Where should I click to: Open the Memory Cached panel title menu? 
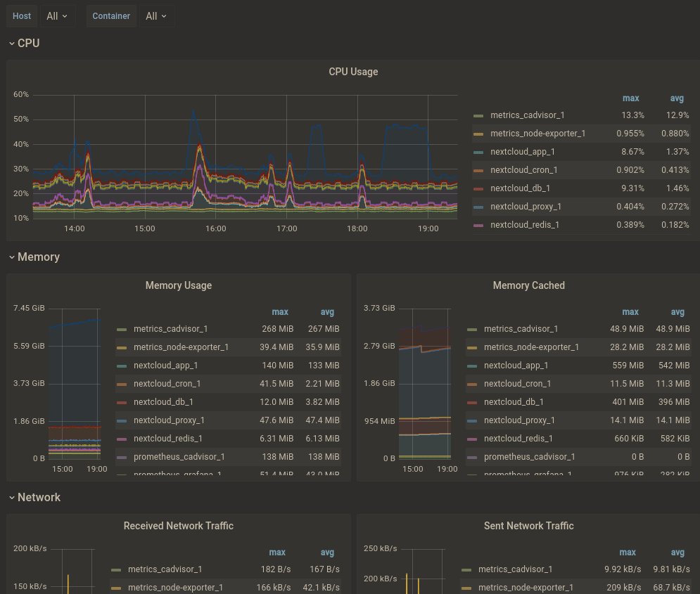coord(528,285)
